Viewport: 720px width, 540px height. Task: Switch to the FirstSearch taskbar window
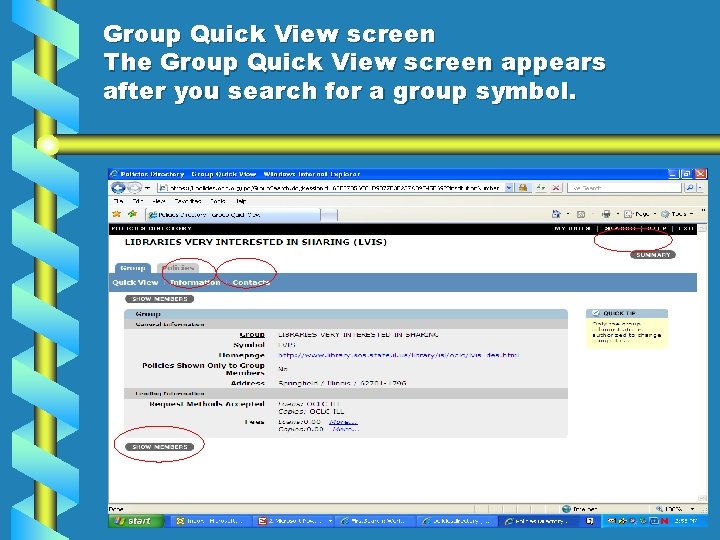click(x=376, y=521)
